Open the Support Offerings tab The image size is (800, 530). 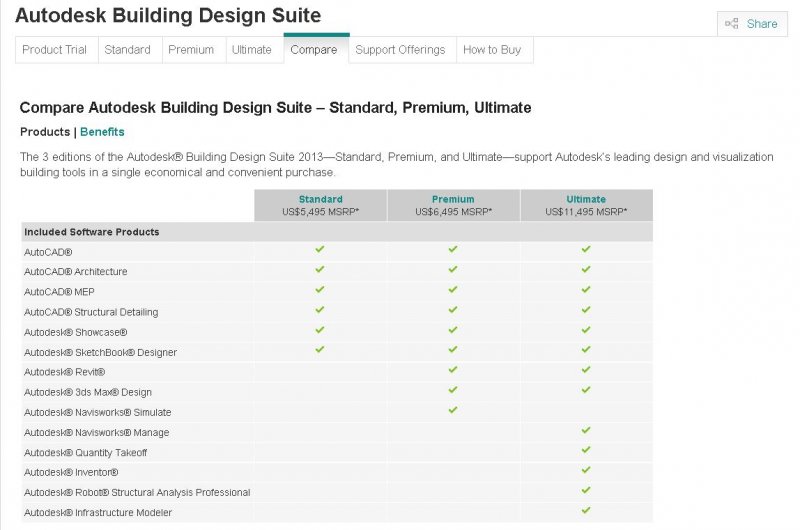[x=402, y=50]
